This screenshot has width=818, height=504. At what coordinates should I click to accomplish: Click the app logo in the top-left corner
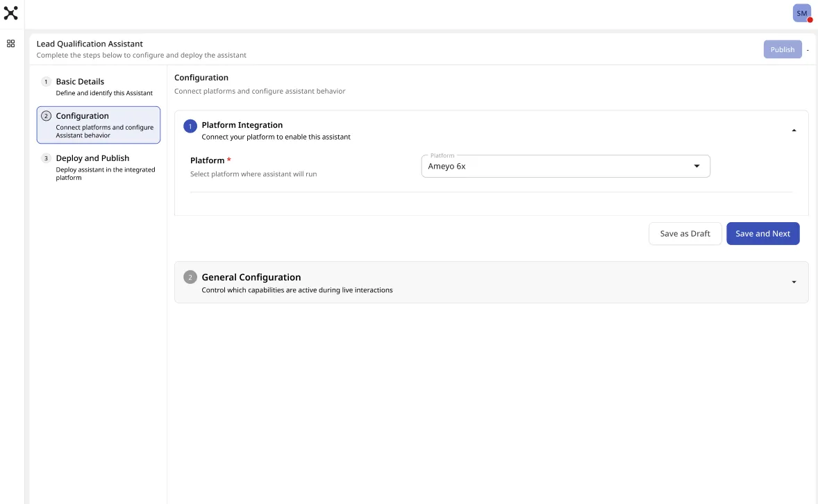pos(11,13)
